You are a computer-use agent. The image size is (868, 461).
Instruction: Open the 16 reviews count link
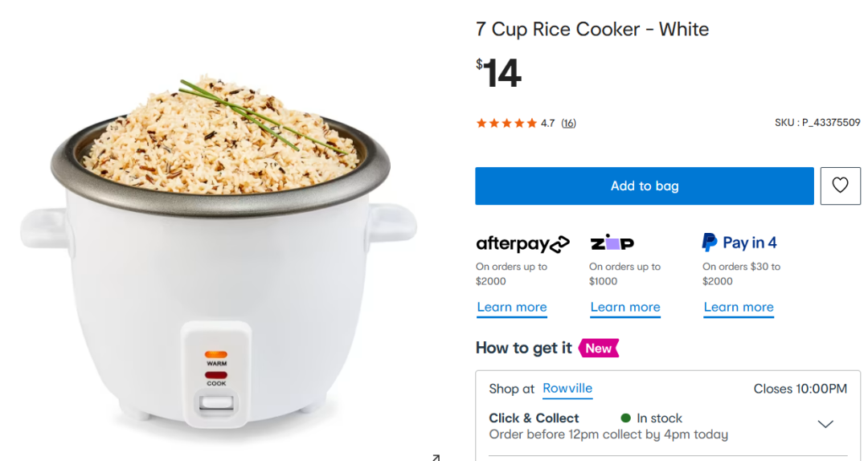pyautogui.click(x=568, y=123)
